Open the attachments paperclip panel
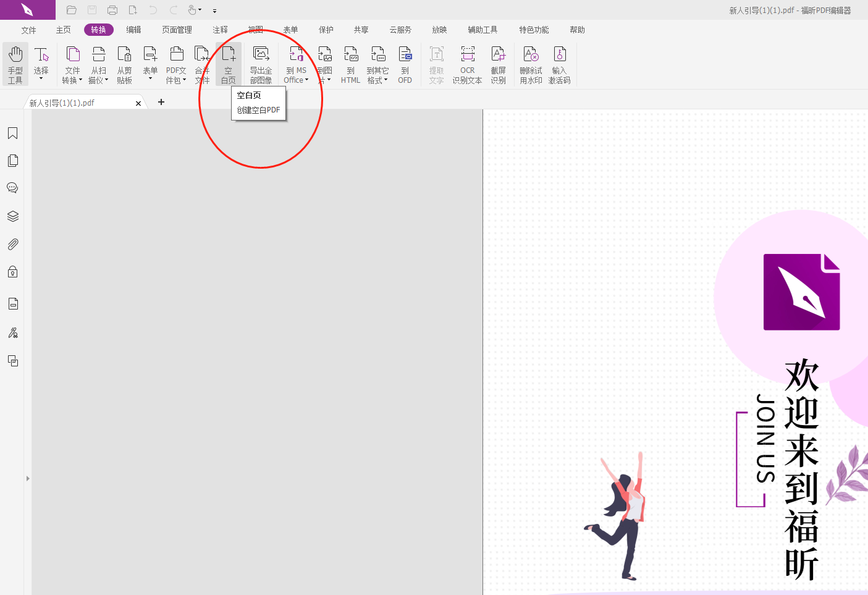Image resolution: width=868 pixels, height=595 pixels. pyautogui.click(x=12, y=244)
